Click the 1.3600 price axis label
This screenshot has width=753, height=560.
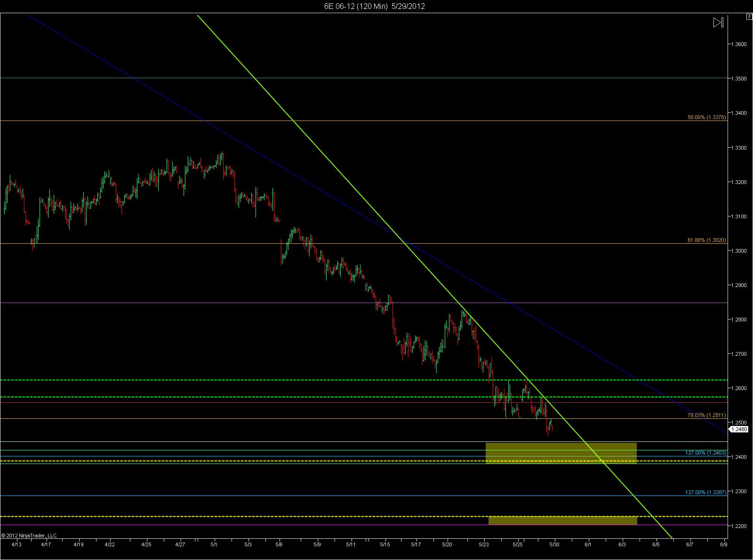tap(738, 44)
